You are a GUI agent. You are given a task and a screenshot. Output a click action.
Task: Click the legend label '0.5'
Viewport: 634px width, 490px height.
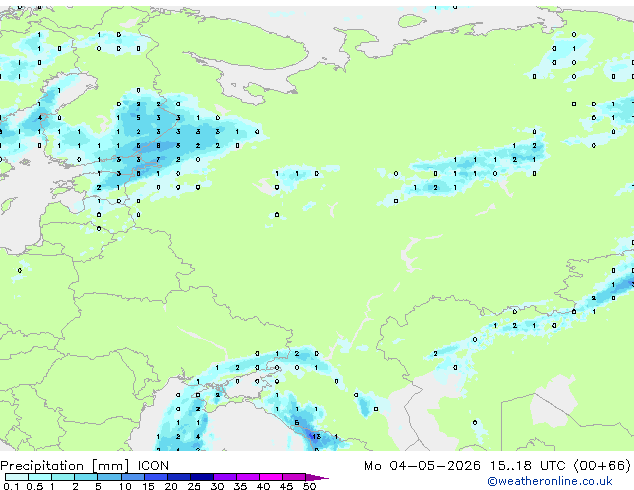34,486
